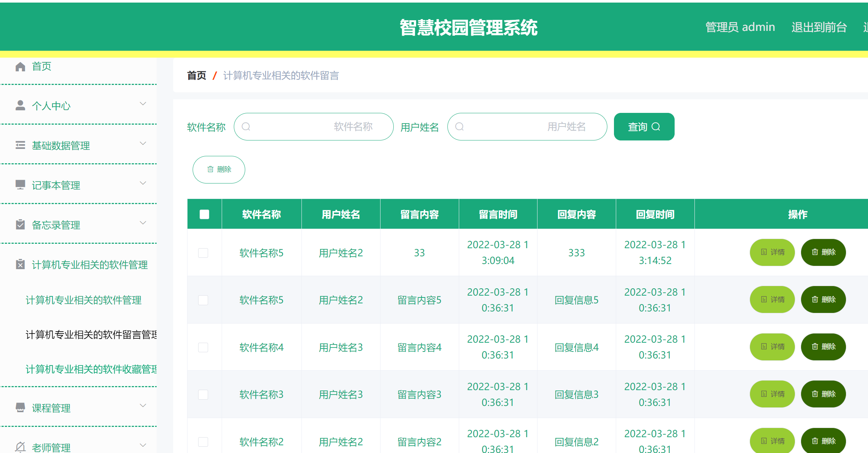The height and width of the screenshot is (453, 868).
Task: Check the checkbox on the 软件名称4 row
Action: [203, 347]
